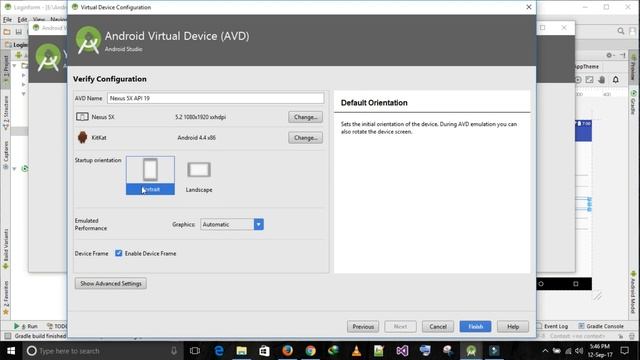Open the Captures side panel tab
640x360 pixels.
pos(6,155)
